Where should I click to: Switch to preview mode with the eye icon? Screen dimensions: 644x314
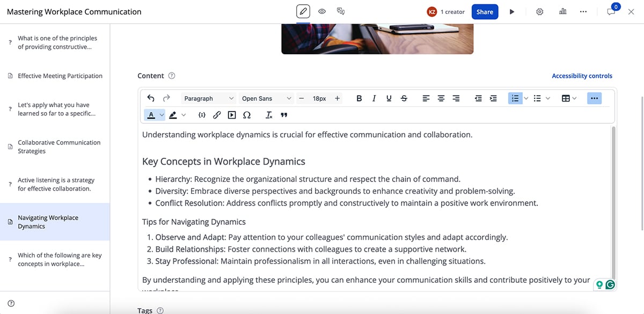coord(321,11)
